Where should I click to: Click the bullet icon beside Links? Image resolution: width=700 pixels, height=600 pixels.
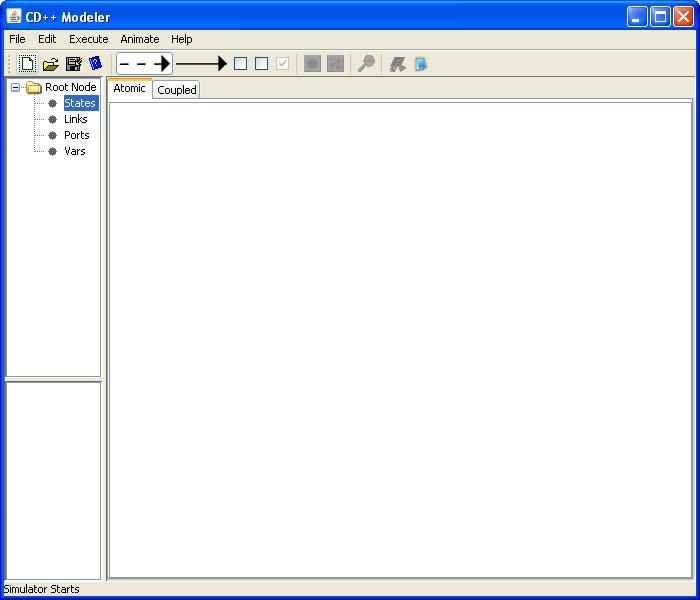[52, 120]
